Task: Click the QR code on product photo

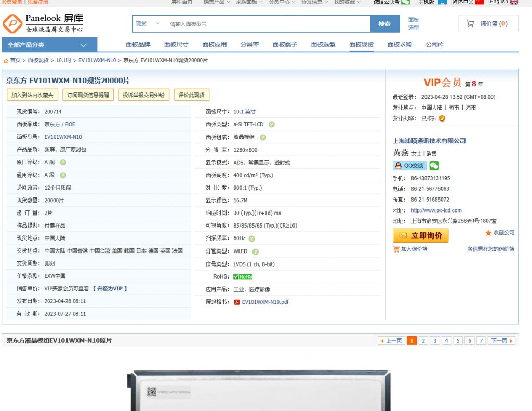Action: coord(152,392)
